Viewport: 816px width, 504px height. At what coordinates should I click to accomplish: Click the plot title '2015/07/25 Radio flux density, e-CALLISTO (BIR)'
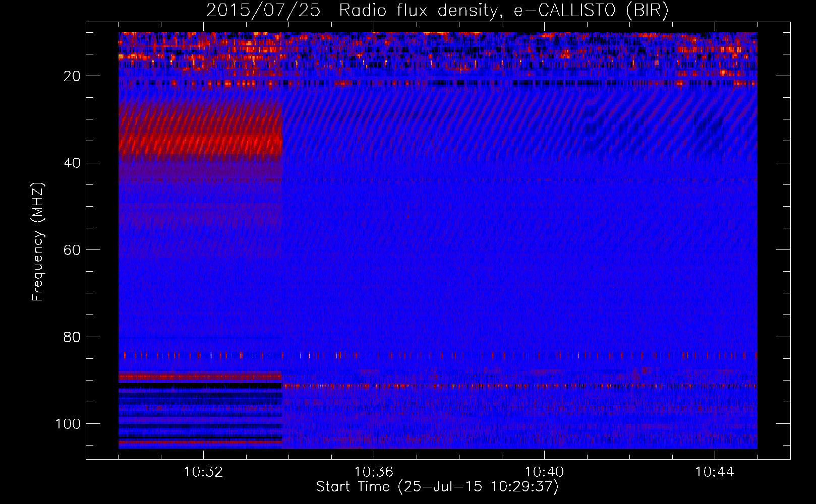[x=437, y=10]
